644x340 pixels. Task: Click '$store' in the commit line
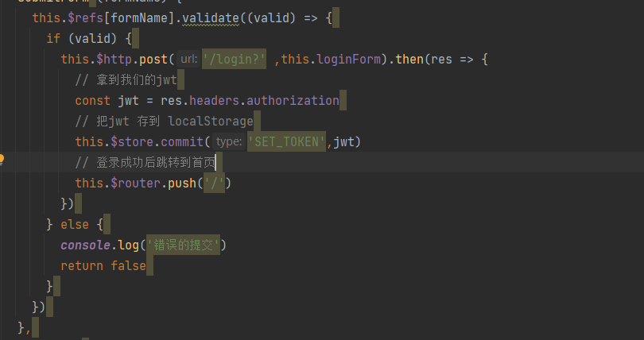click(x=132, y=142)
